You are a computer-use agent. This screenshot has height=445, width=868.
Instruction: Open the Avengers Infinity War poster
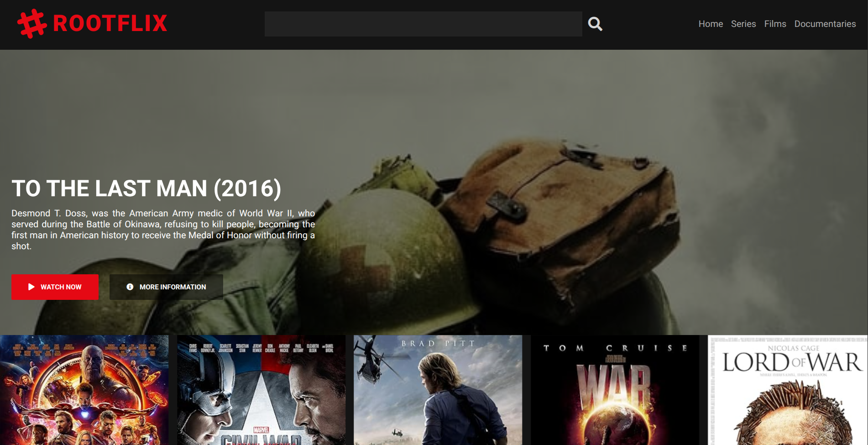84,390
